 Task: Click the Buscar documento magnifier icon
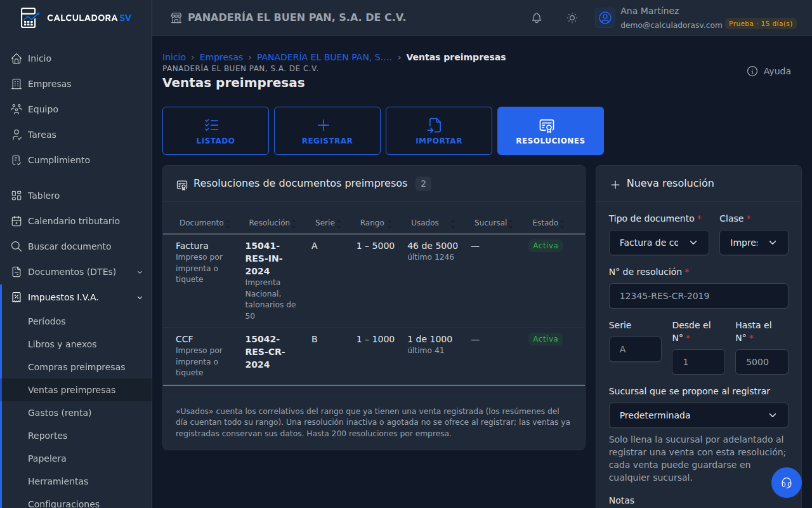tap(16, 246)
